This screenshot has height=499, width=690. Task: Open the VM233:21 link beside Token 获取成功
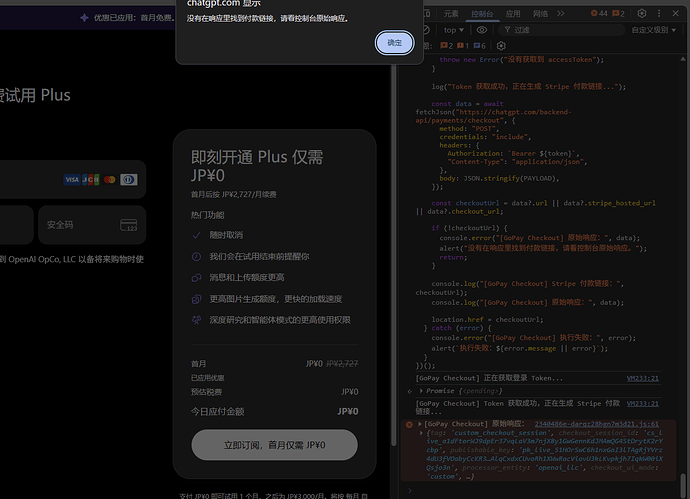click(x=642, y=403)
